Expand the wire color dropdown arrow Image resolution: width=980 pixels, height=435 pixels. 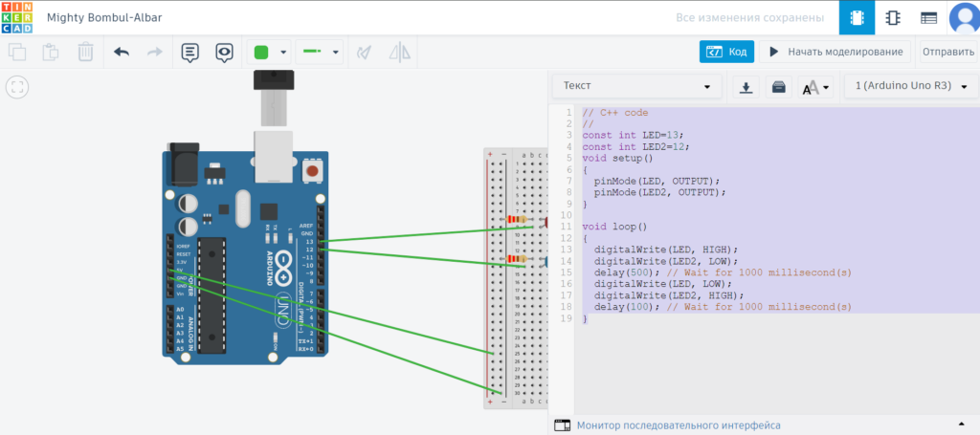click(283, 53)
